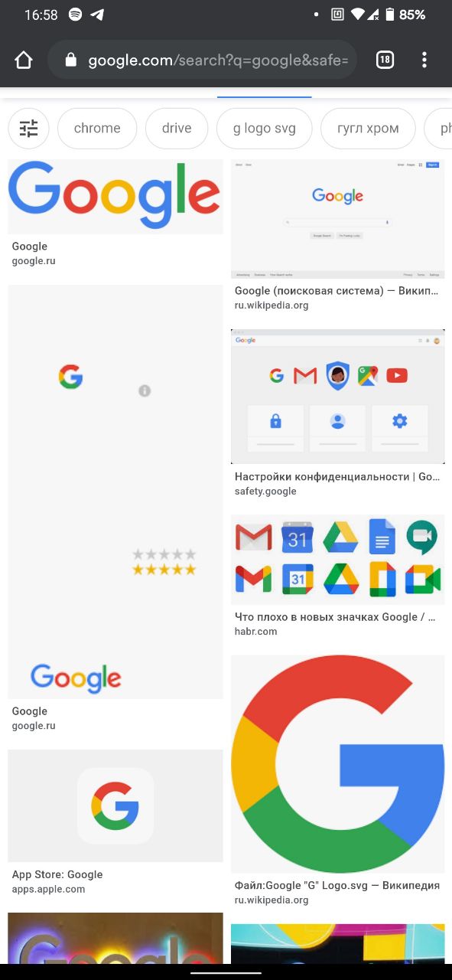
Task: Select the "гугл хром" chip
Action: [368, 129]
